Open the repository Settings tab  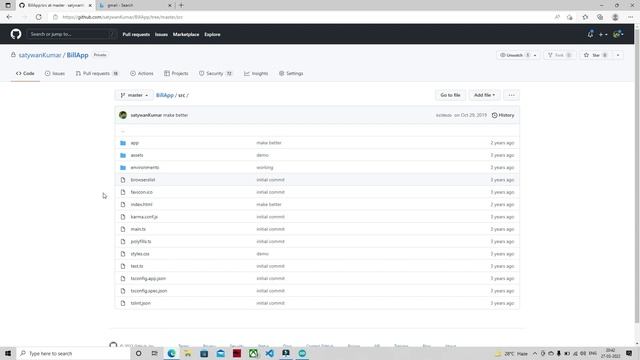[291, 73]
